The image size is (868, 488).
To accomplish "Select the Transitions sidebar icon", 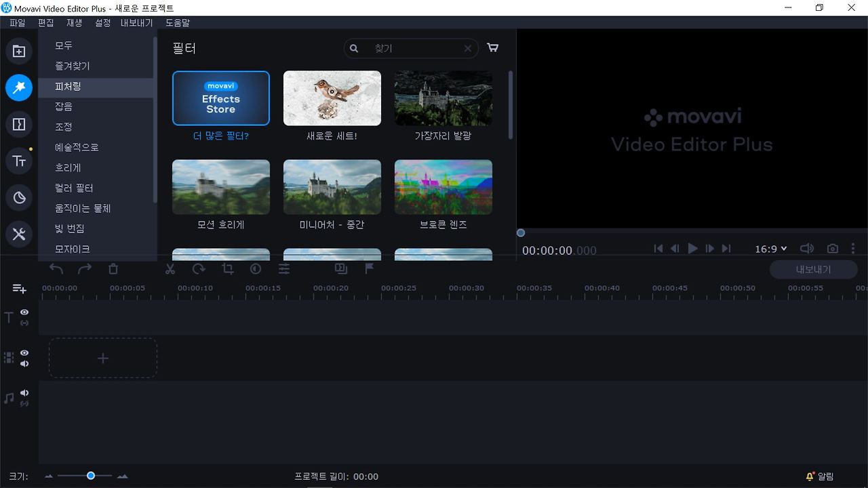I will pyautogui.click(x=19, y=124).
